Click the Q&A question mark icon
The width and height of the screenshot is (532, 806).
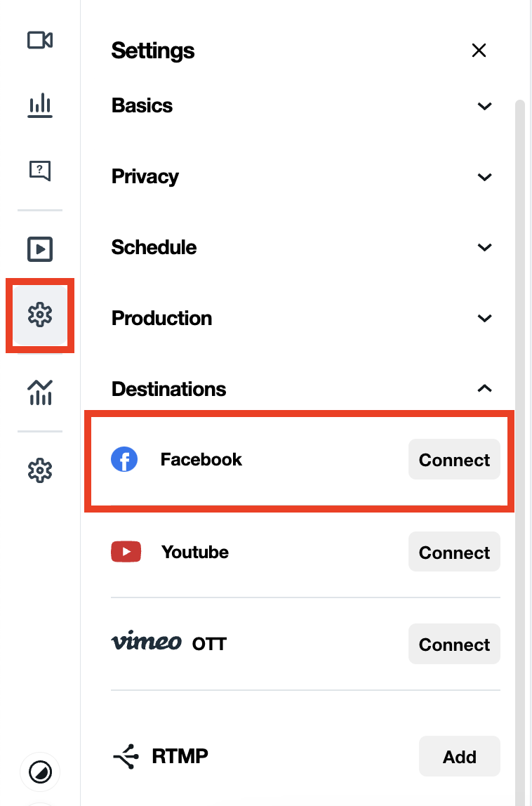click(40, 171)
